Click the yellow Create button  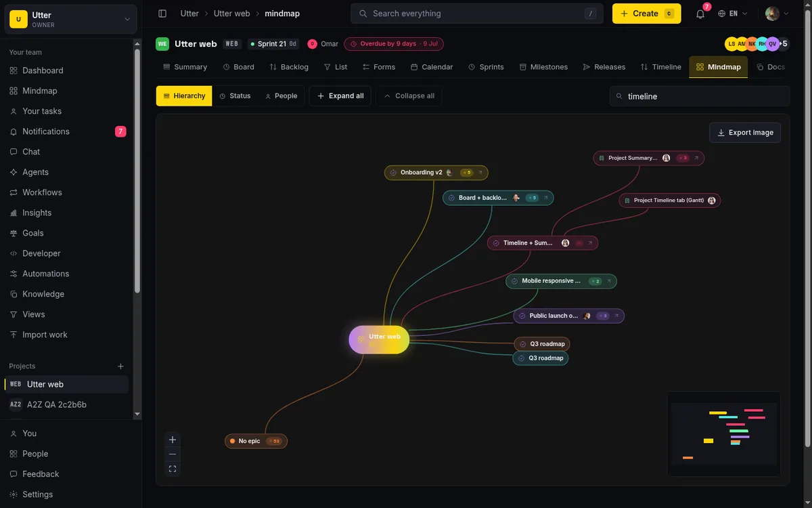pos(647,14)
